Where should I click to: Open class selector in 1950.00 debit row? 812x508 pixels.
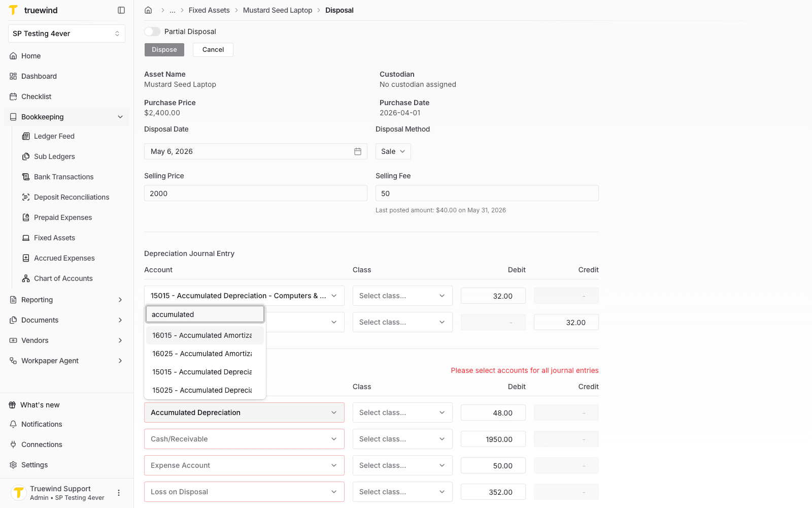(402, 439)
